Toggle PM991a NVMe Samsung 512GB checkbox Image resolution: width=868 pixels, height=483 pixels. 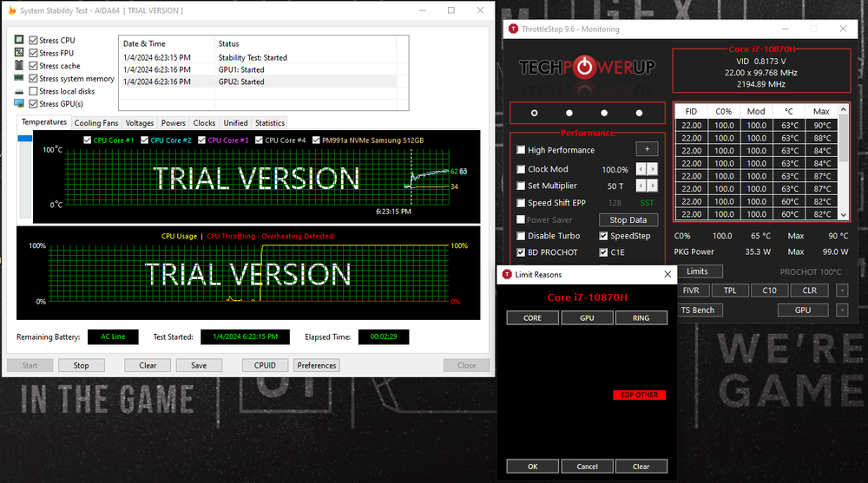(316, 140)
